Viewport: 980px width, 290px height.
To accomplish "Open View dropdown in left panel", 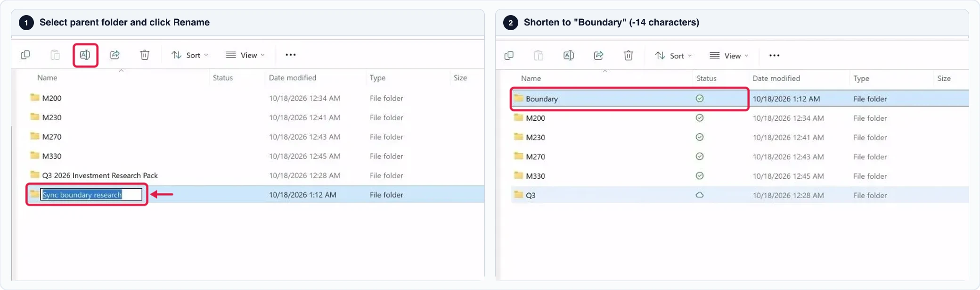I will tap(245, 55).
